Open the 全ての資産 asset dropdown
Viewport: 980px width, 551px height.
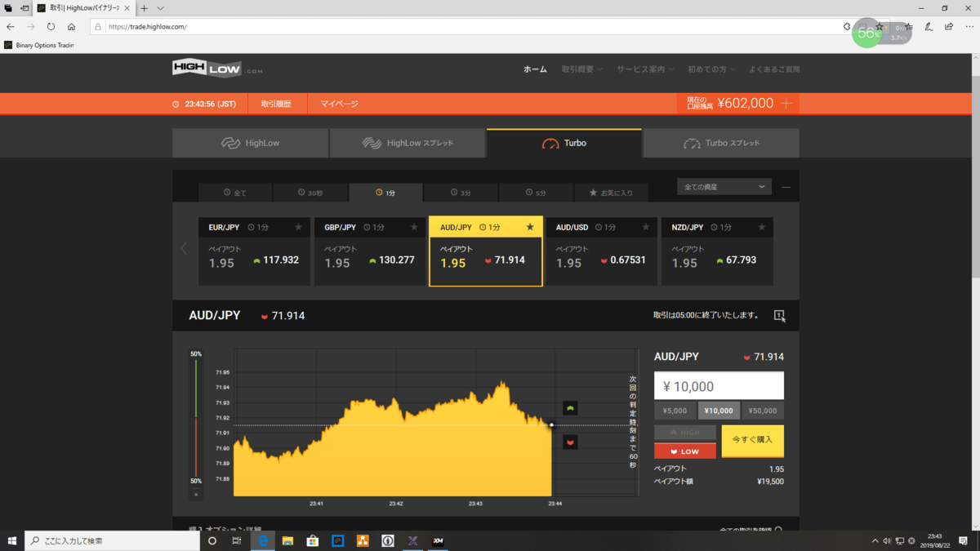[724, 187]
